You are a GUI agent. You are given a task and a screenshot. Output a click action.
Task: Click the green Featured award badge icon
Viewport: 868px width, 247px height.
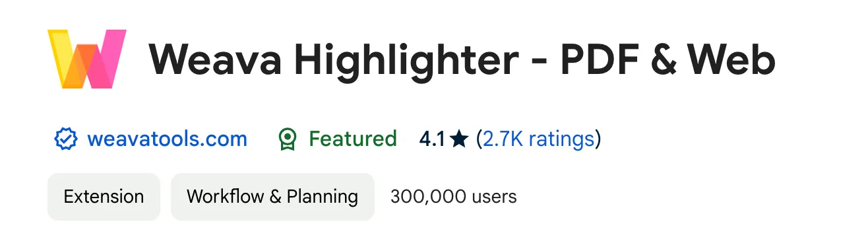tap(288, 139)
